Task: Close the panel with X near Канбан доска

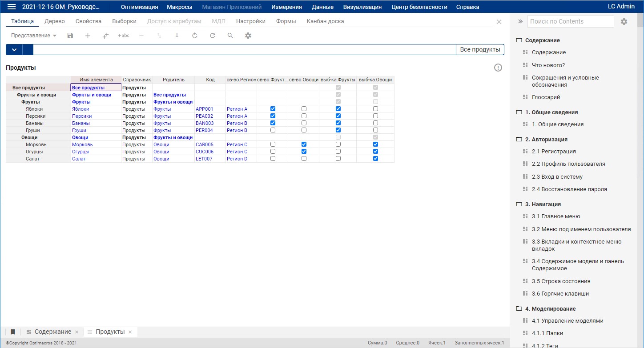Action: coord(499,22)
